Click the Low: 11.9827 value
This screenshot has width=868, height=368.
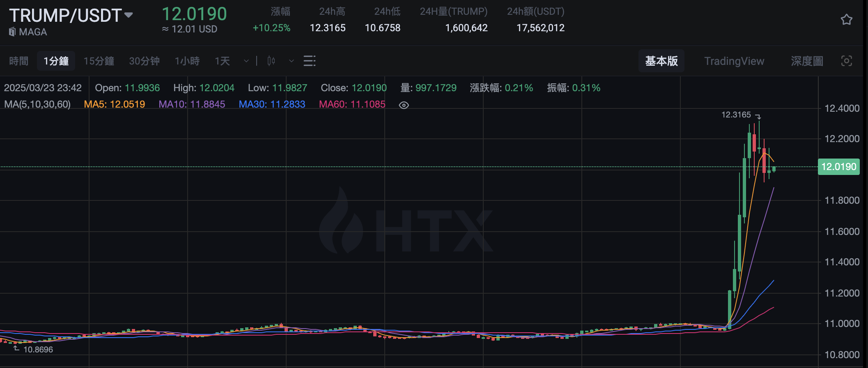[278, 88]
